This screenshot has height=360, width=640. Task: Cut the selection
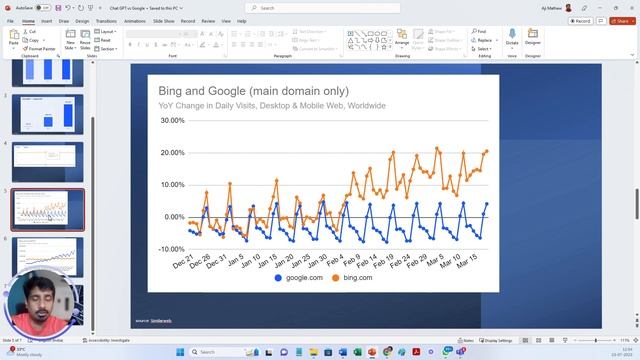point(29,31)
